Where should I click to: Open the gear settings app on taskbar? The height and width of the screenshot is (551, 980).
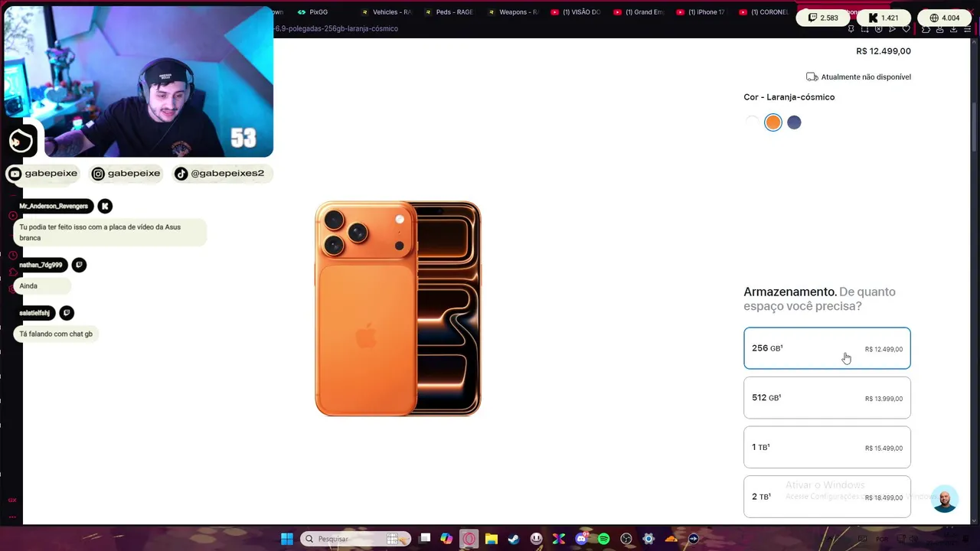point(648,539)
